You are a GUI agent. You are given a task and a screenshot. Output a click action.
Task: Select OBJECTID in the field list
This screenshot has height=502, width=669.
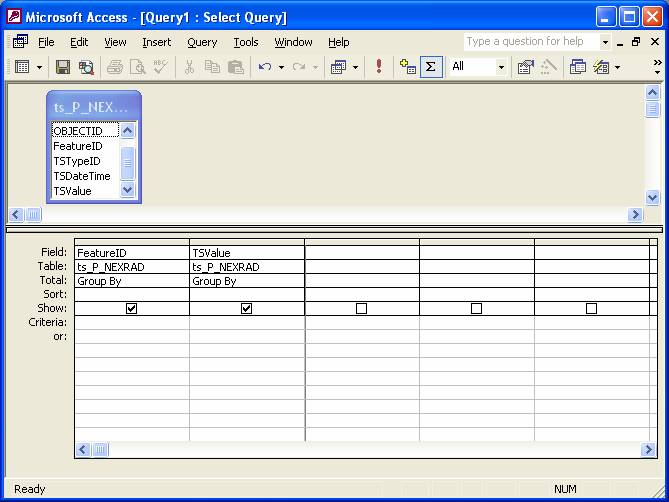point(85,131)
